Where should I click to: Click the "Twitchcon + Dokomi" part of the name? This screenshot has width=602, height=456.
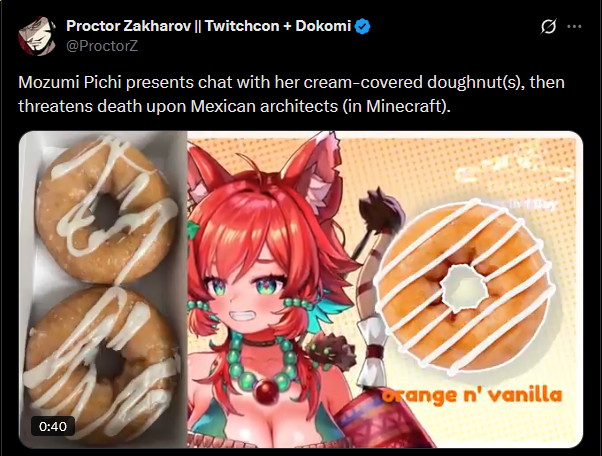(278, 26)
